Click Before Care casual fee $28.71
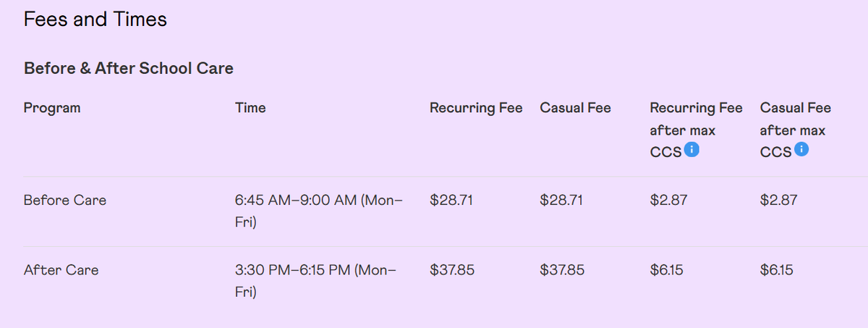 (x=561, y=201)
